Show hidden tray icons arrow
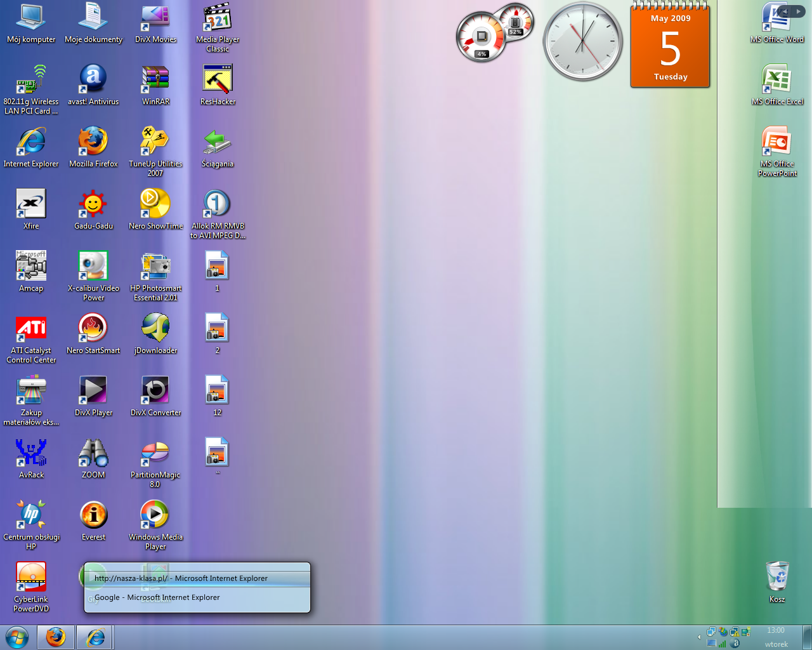The image size is (812, 650). click(x=699, y=637)
